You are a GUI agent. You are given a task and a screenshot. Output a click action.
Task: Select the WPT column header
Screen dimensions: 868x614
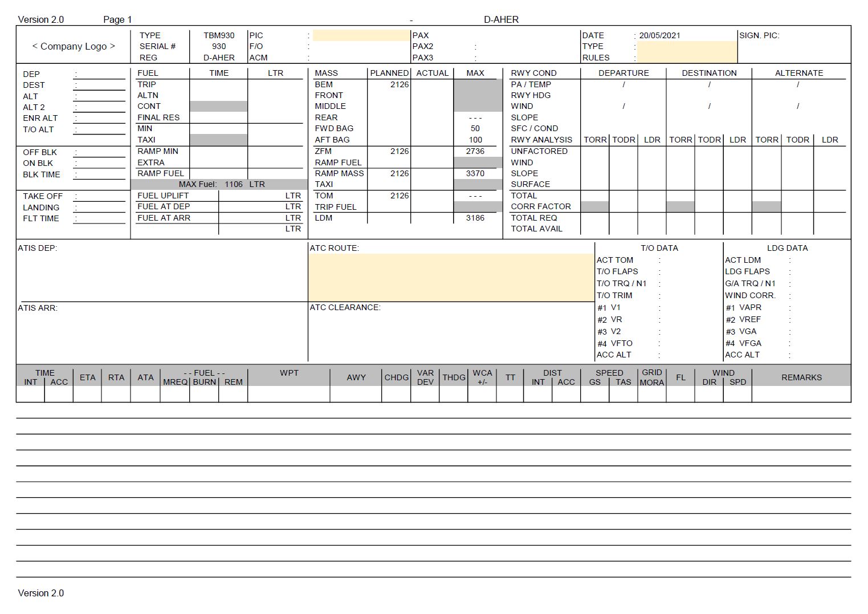pyautogui.click(x=289, y=373)
